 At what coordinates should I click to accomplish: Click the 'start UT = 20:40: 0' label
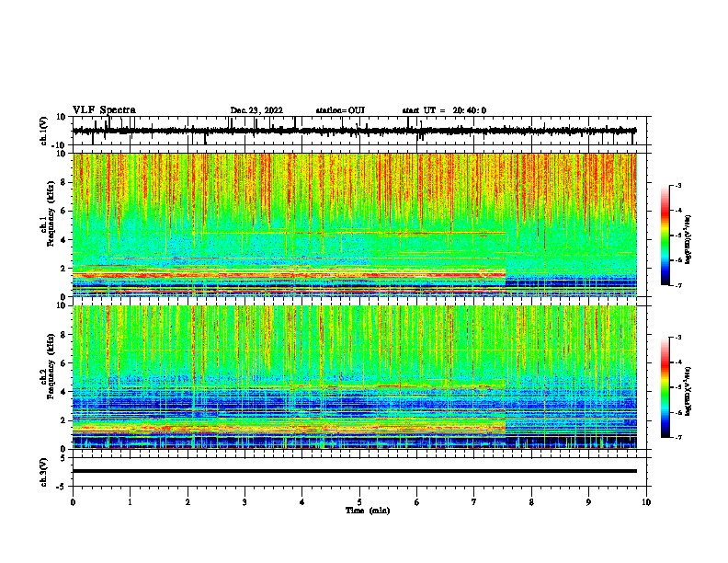pyautogui.click(x=444, y=110)
